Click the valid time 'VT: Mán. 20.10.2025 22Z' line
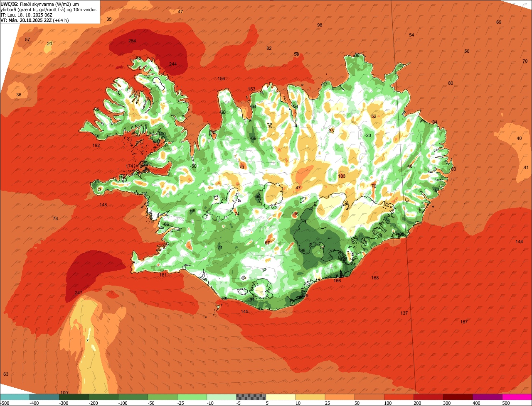This screenshot has width=532, height=406. click(34, 20)
